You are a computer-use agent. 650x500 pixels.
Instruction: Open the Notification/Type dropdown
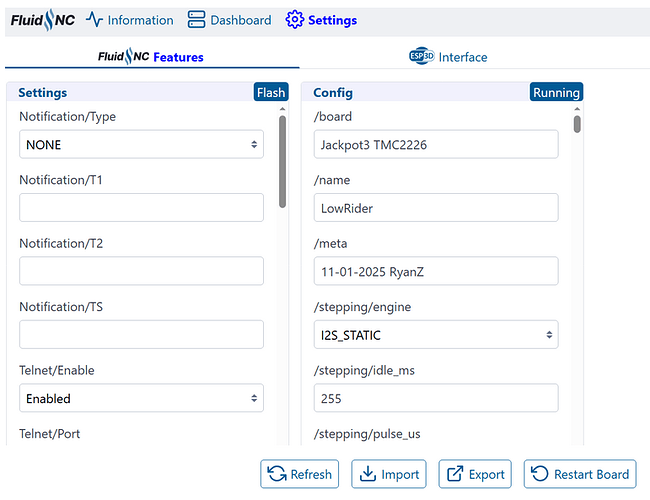141,144
